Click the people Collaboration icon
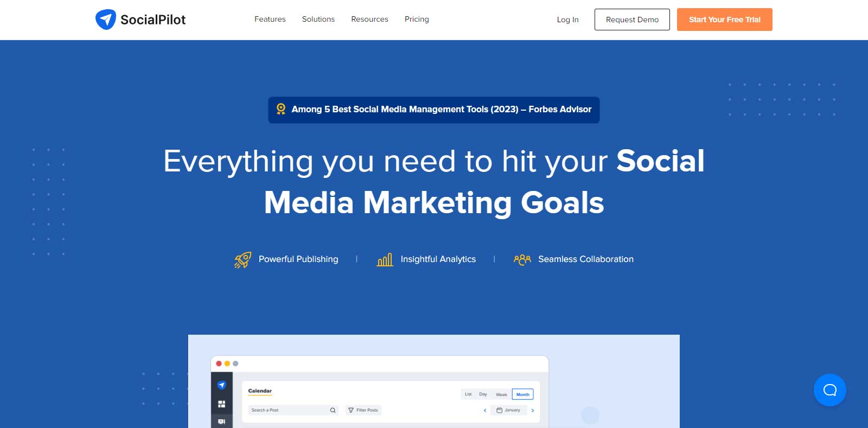Screen dimensions: 868x428 click(522, 260)
